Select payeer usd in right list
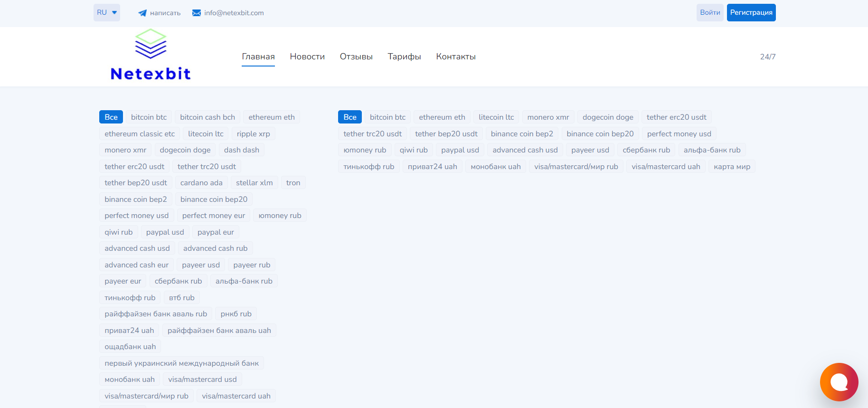The height and width of the screenshot is (408, 868). point(590,150)
